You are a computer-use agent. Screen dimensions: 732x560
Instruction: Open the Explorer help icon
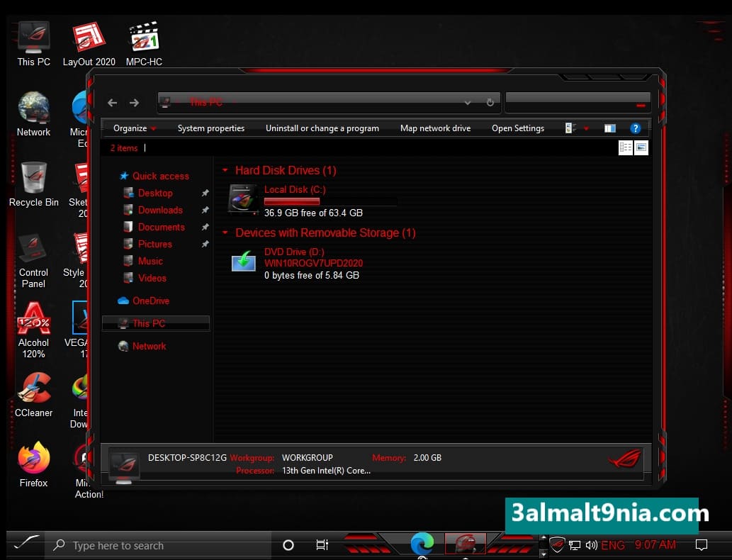[x=635, y=128]
